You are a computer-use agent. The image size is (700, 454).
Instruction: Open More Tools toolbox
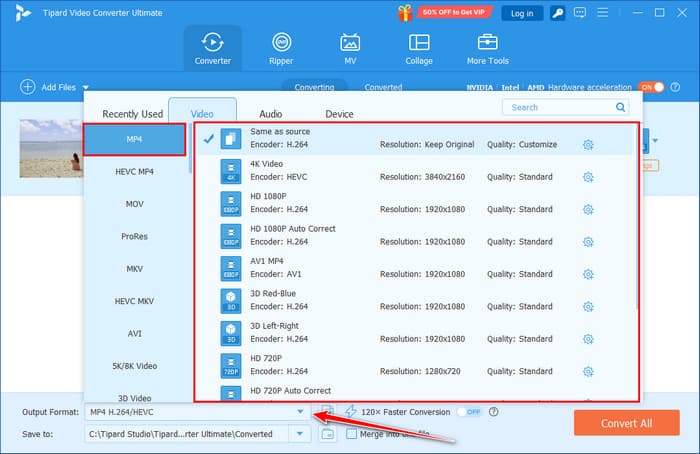488,49
